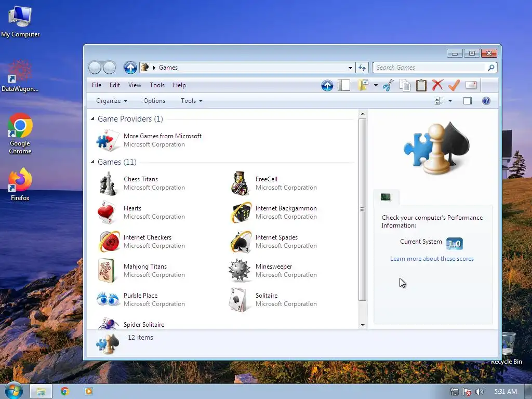Click the volume speaker tray icon

(x=479, y=392)
